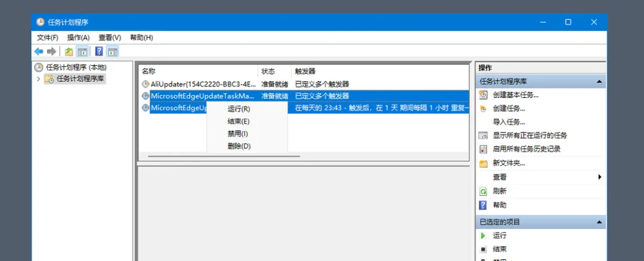Click 准备就绪 status in the AliUpdater row
This screenshot has height=261, width=644.
(x=275, y=84)
